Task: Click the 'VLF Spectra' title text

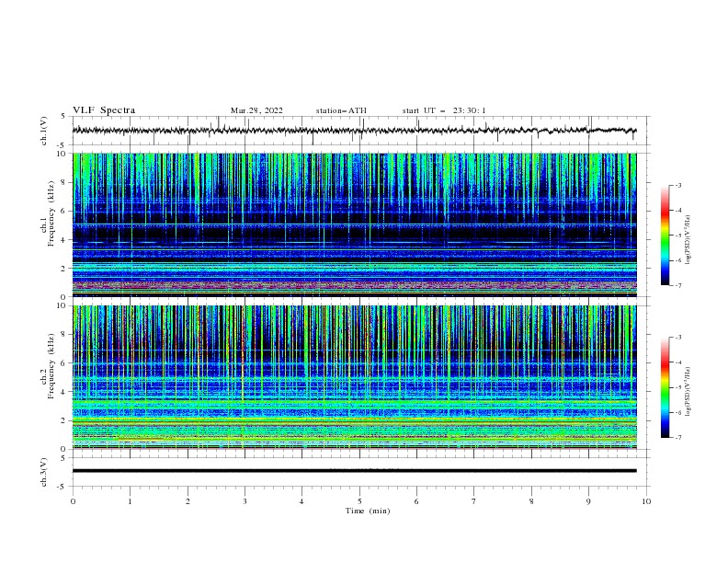Action: (x=104, y=110)
